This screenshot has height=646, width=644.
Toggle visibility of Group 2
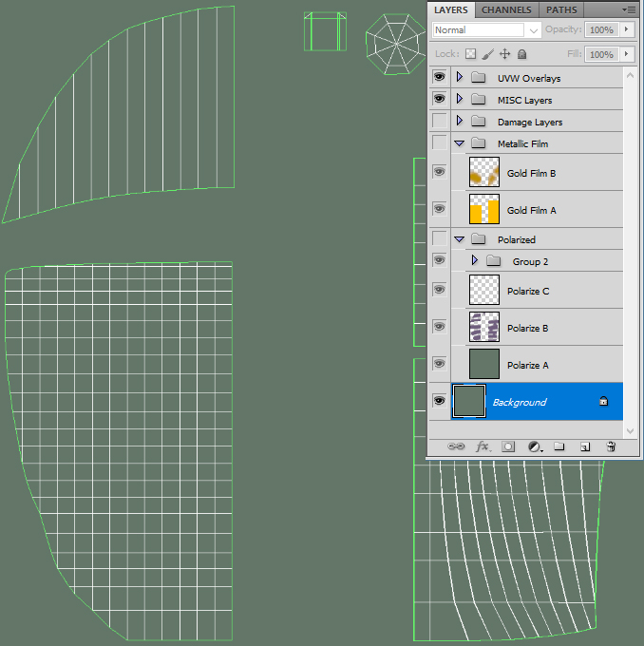point(440,260)
